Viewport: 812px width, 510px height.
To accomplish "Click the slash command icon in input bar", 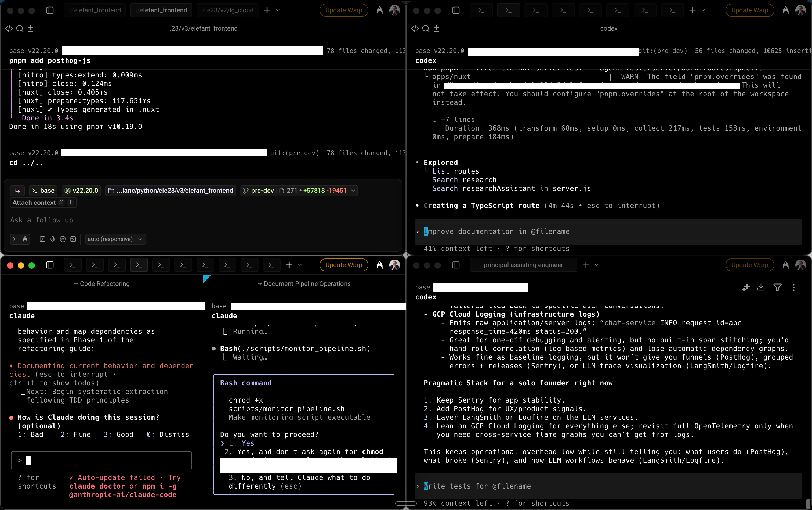I will click(x=42, y=239).
